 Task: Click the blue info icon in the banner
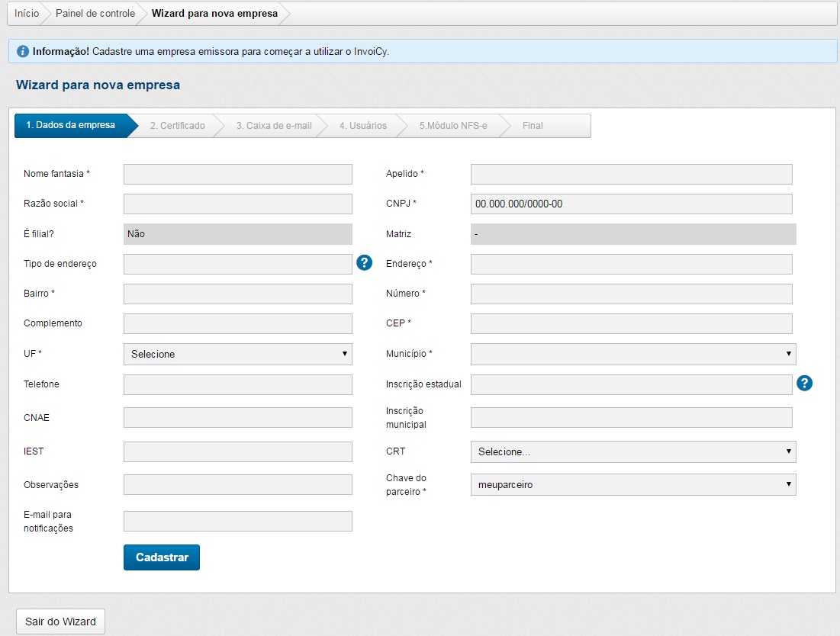pyautogui.click(x=23, y=52)
